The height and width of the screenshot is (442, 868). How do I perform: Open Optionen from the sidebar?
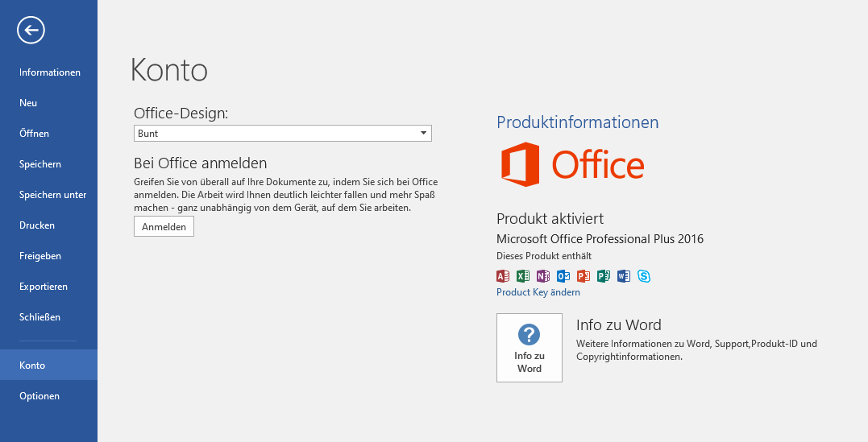(39, 396)
